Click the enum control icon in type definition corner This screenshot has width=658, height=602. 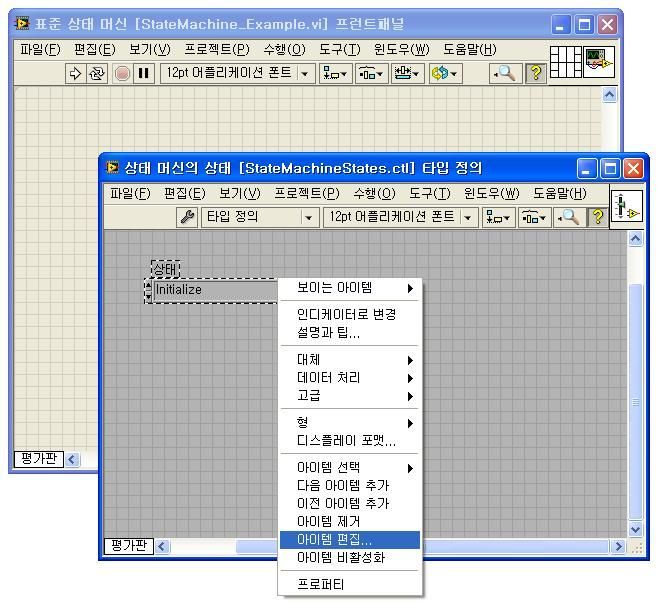tap(627, 207)
